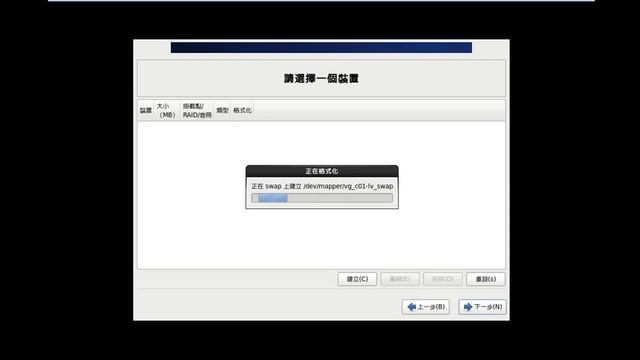This screenshot has height=360, width=640.
Task: Click the 正在格式化 dialog title bar
Action: click(322, 171)
